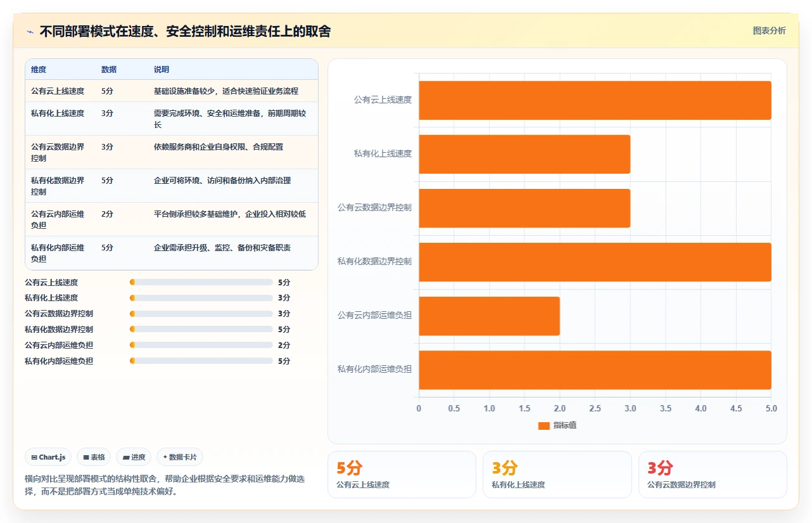Viewport: 812px width, 523px height.
Task: Click the description 基础设施准备较少，适合快速验证业务流程
Action: point(226,91)
